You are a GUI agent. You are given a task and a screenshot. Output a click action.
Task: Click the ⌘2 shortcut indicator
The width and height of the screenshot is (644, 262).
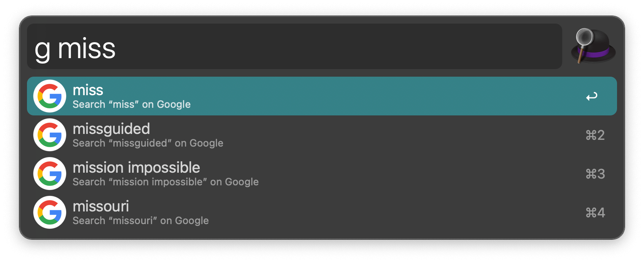pos(595,135)
